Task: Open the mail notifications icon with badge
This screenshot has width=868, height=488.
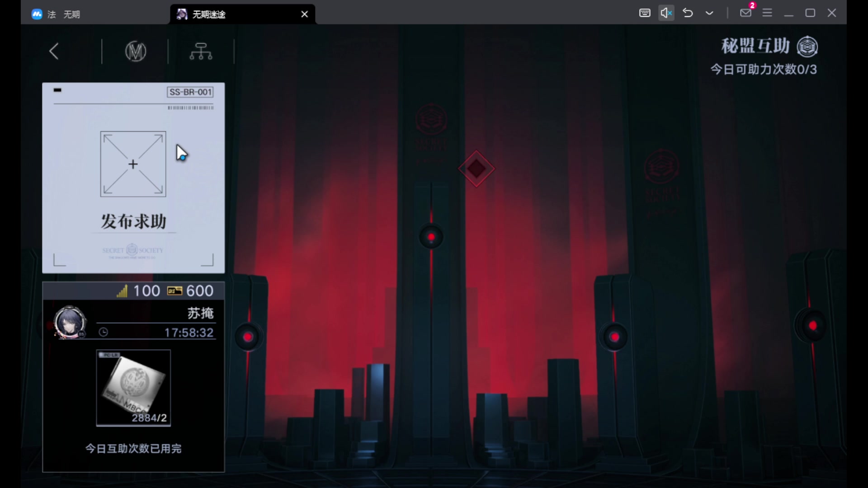Action: point(746,12)
